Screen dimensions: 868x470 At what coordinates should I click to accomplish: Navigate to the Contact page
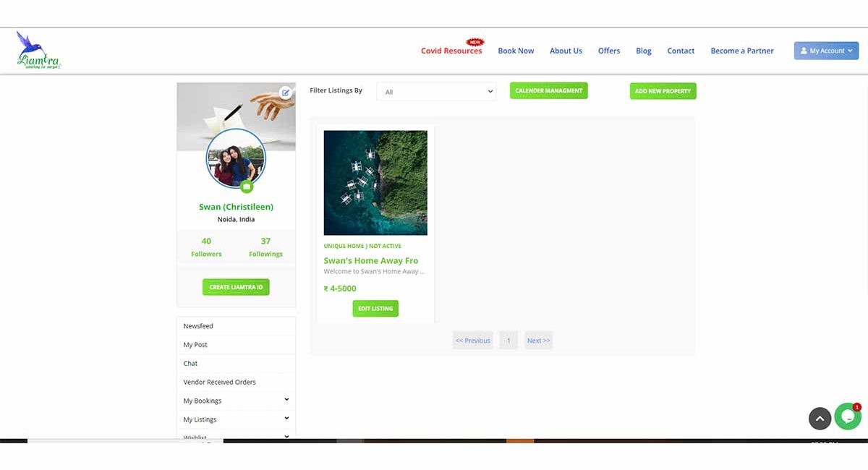681,51
